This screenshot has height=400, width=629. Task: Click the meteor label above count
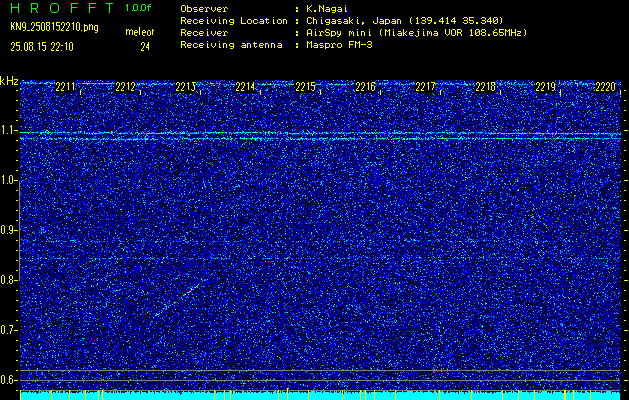coord(140,32)
